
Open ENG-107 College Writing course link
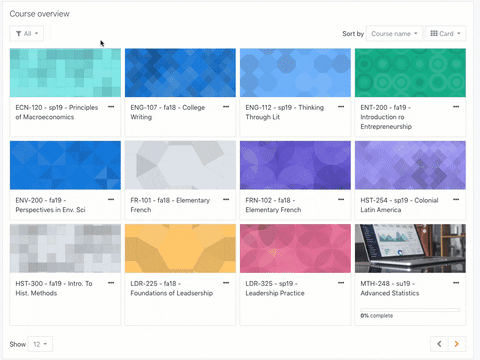tap(168, 112)
